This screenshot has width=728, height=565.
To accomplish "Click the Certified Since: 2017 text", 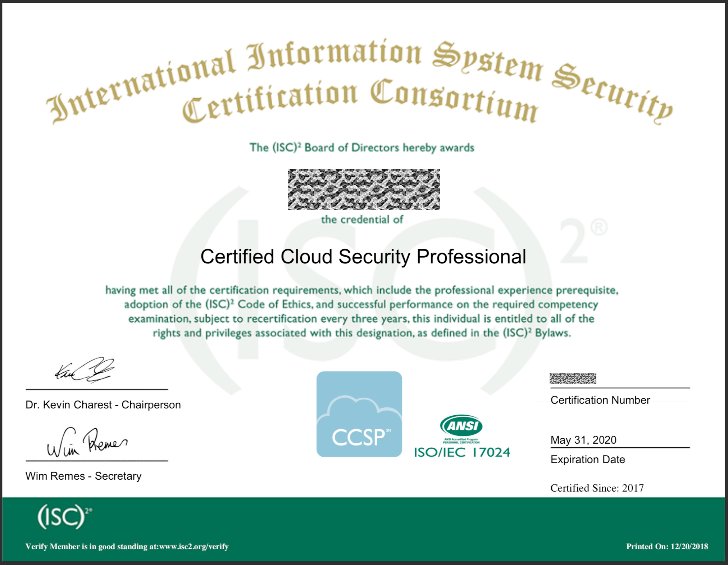I will 597,488.
